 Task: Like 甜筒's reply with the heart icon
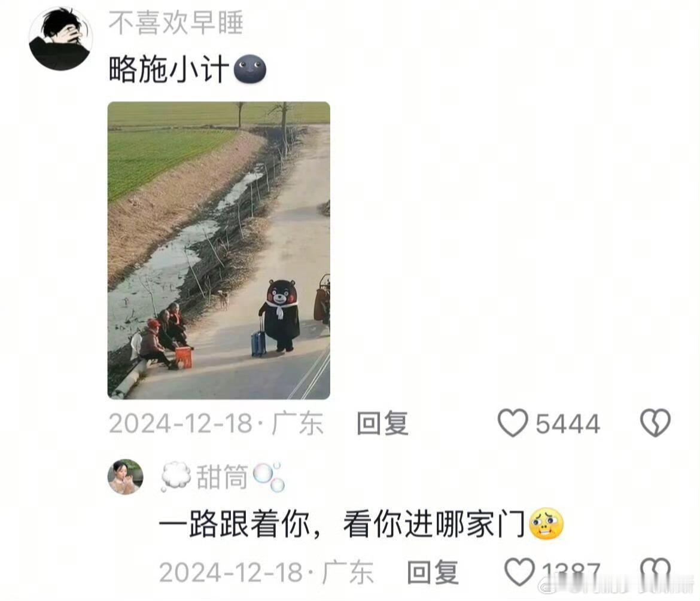click(x=519, y=572)
